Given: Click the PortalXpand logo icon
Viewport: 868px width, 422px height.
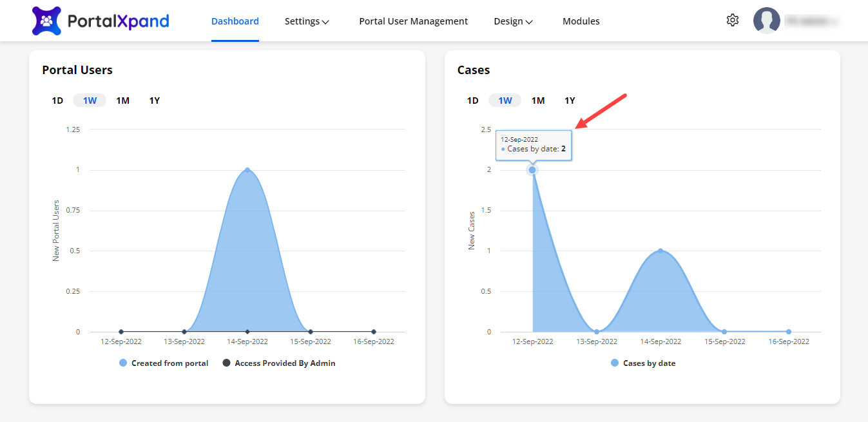Looking at the screenshot, I should 46,21.
